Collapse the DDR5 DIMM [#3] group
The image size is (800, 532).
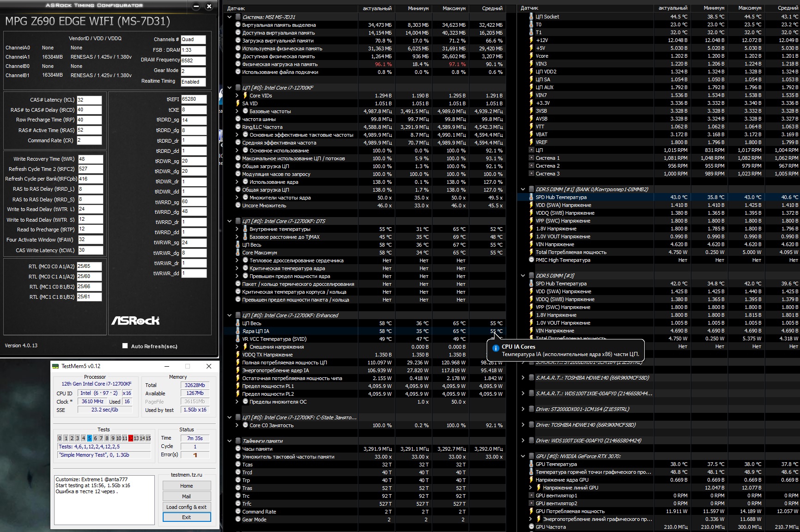523,276
